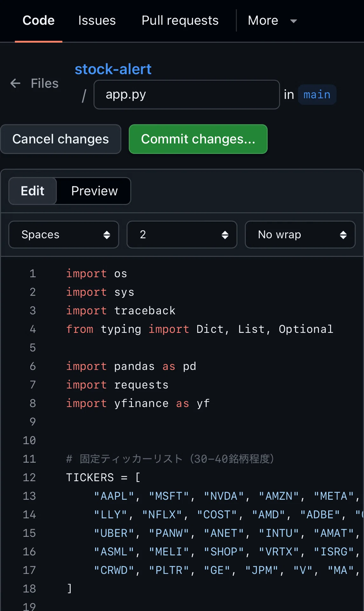Switch to Preview mode
The height and width of the screenshot is (611, 364).
(94, 191)
